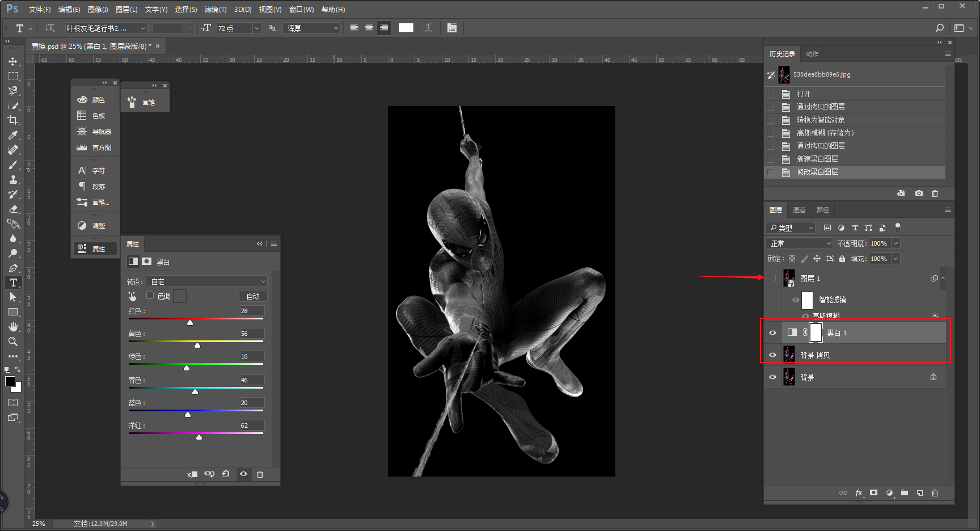Image resolution: width=980 pixels, height=531 pixels.
Task: Switch to the 动作 tab
Action: tap(812, 54)
